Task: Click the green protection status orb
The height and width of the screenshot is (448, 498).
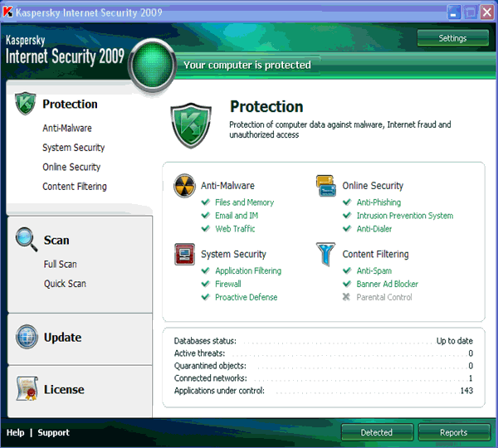Action: (x=153, y=65)
